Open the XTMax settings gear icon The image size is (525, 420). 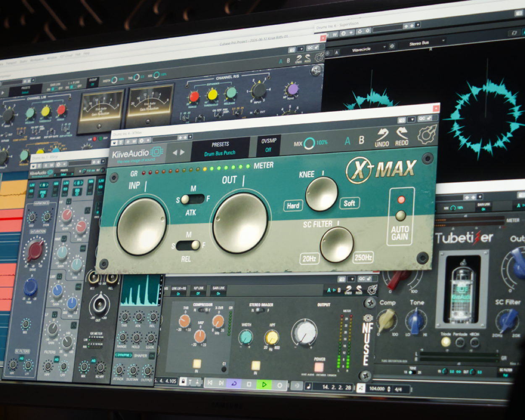tap(427, 134)
